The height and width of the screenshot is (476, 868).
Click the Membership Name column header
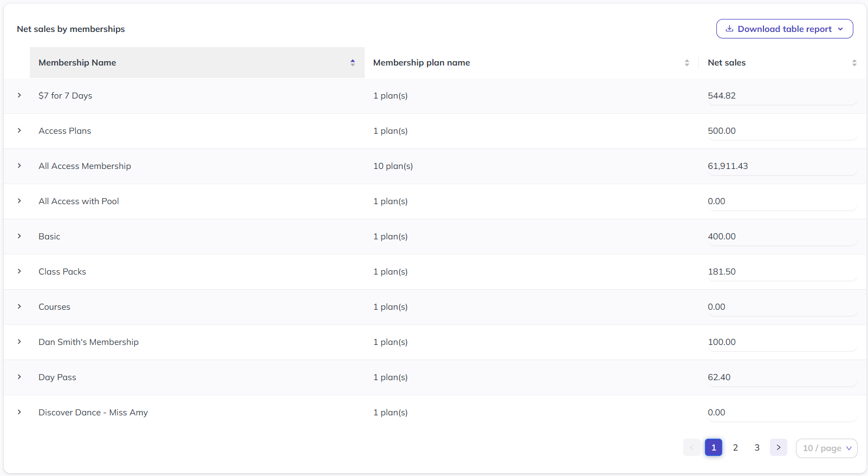pyautogui.click(x=197, y=63)
